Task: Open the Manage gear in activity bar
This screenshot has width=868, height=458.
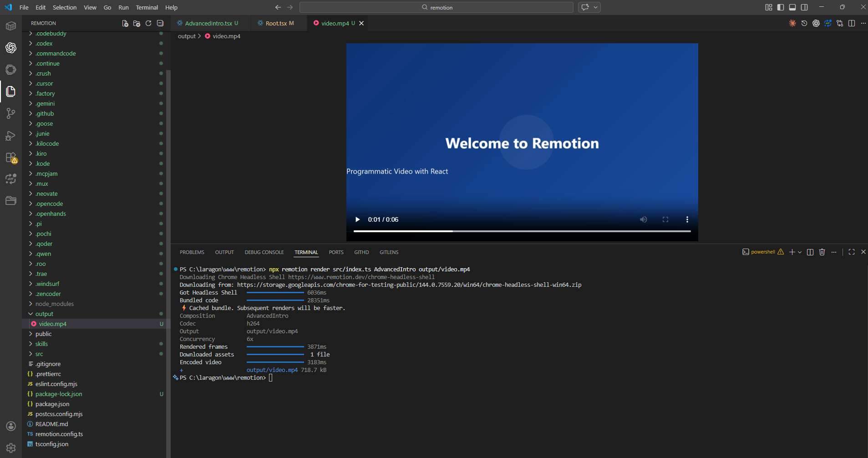Action: point(11,448)
